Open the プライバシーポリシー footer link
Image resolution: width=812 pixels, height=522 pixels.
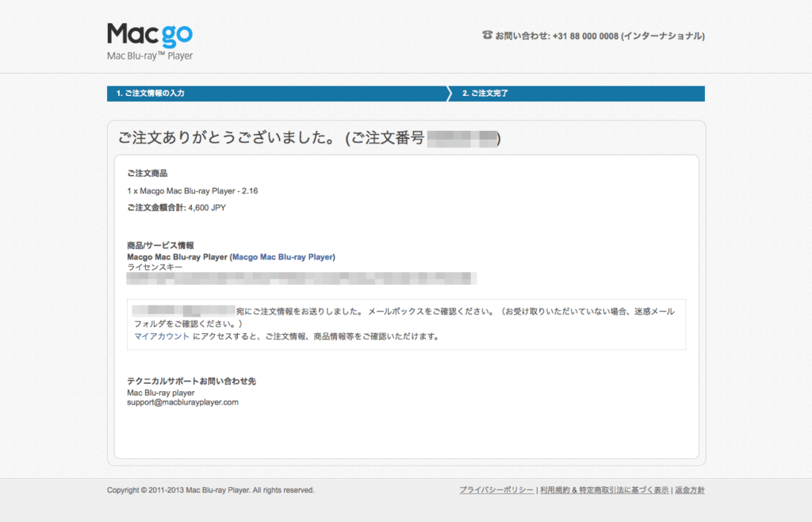[x=496, y=490]
